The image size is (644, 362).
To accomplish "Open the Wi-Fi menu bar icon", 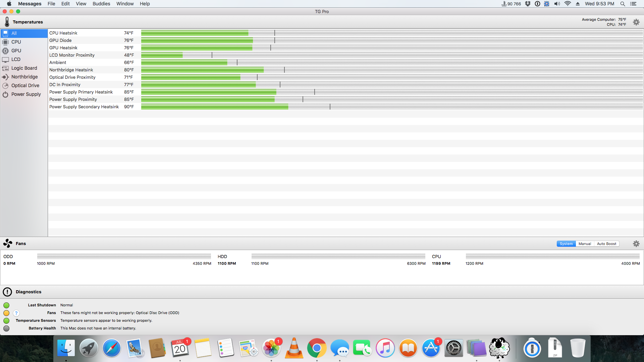I will 568,4.
